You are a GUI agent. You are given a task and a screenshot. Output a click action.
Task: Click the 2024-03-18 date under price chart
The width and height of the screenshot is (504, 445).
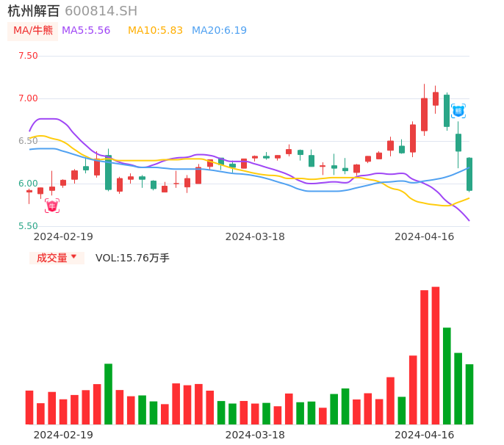[255, 236]
